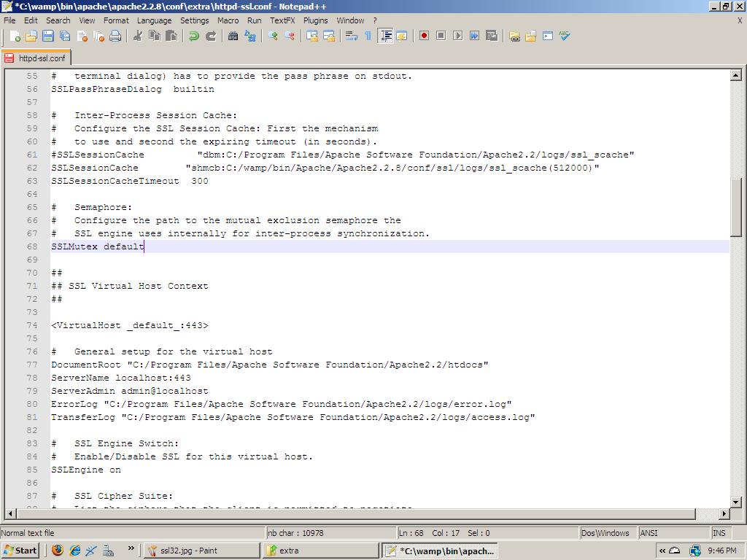Viewport: 747px width, 560px height.
Task: Open Find with the binoculars icon
Action: pyautogui.click(x=233, y=36)
